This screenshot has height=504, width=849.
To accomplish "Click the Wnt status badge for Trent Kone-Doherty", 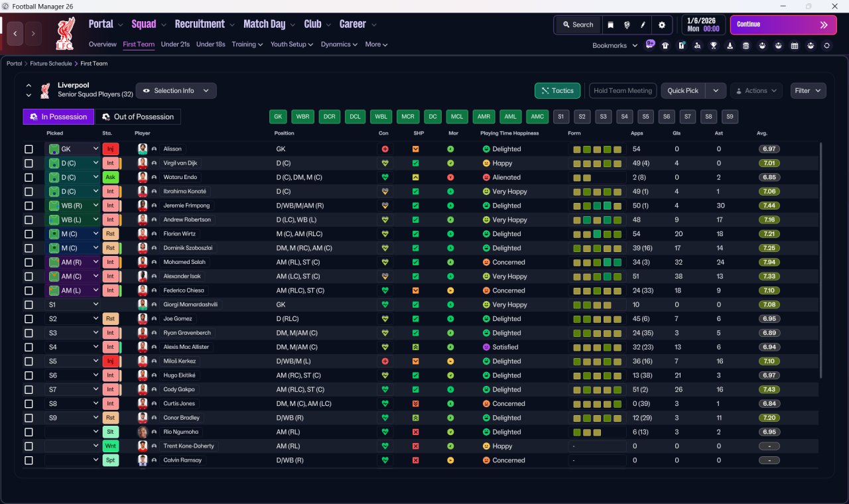I will click(111, 446).
